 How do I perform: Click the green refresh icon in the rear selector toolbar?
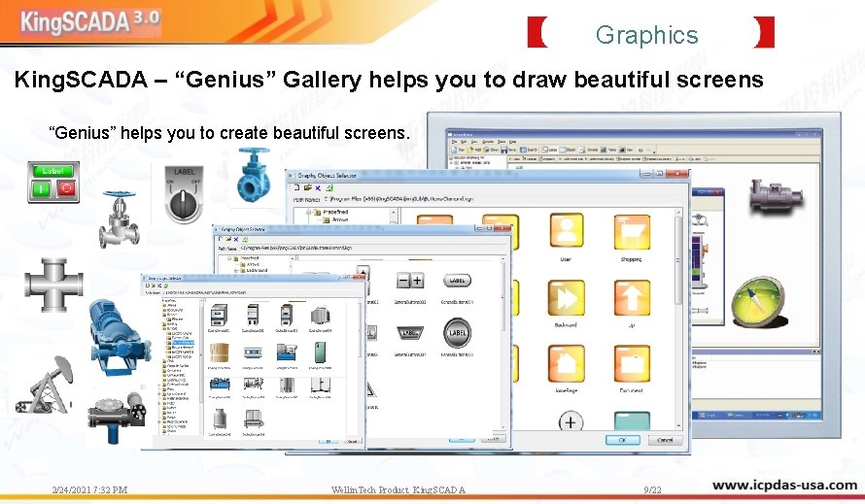(x=329, y=187)
